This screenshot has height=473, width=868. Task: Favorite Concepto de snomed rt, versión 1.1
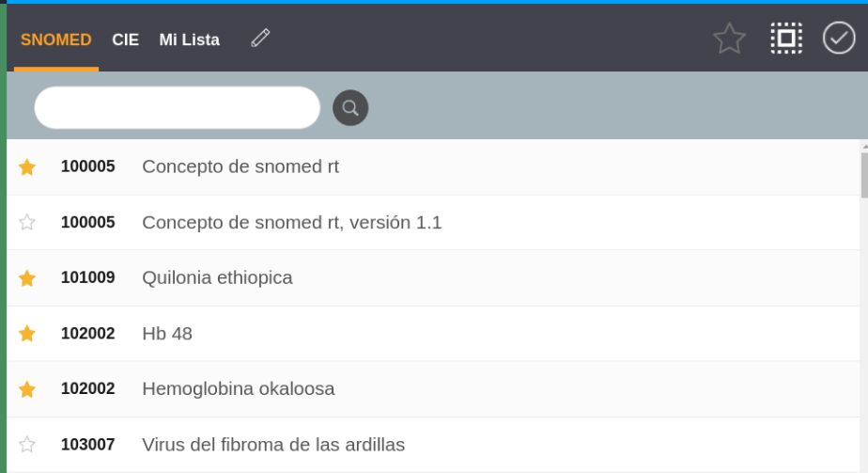(27, 223)
